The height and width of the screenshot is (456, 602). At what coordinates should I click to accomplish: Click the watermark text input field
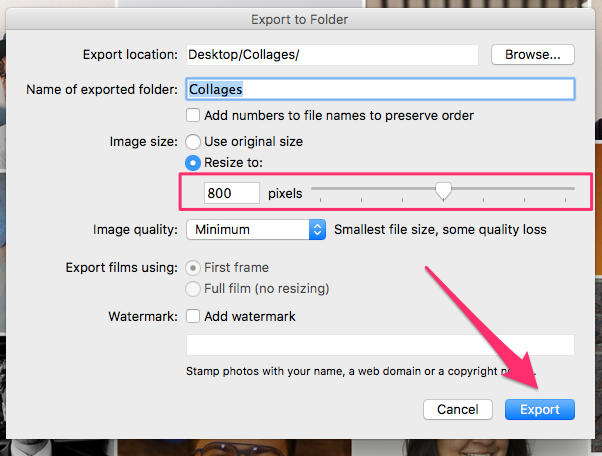(x=380, y=346)
